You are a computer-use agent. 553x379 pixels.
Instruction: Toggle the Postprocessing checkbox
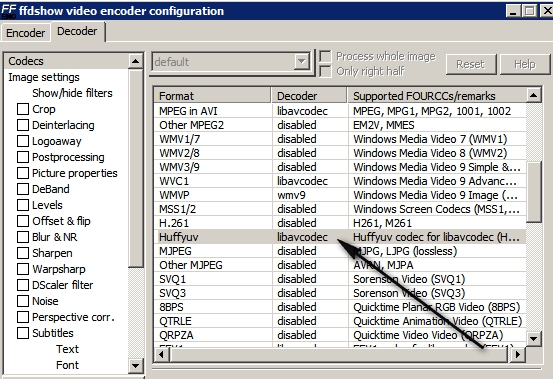[x=23, y=157]
